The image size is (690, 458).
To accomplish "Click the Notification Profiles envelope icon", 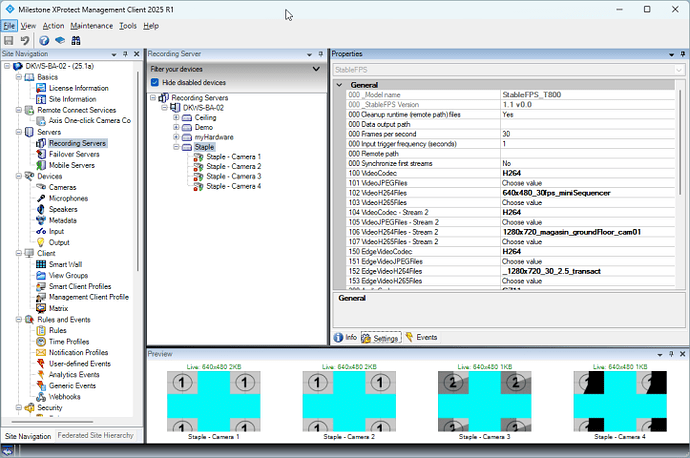I will (x=41, y=352).
